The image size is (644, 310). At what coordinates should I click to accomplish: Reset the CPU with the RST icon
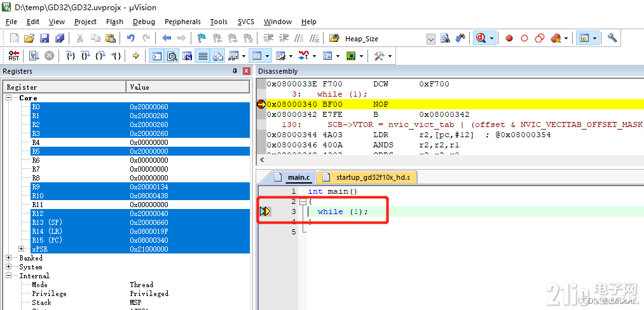point(14,56)
